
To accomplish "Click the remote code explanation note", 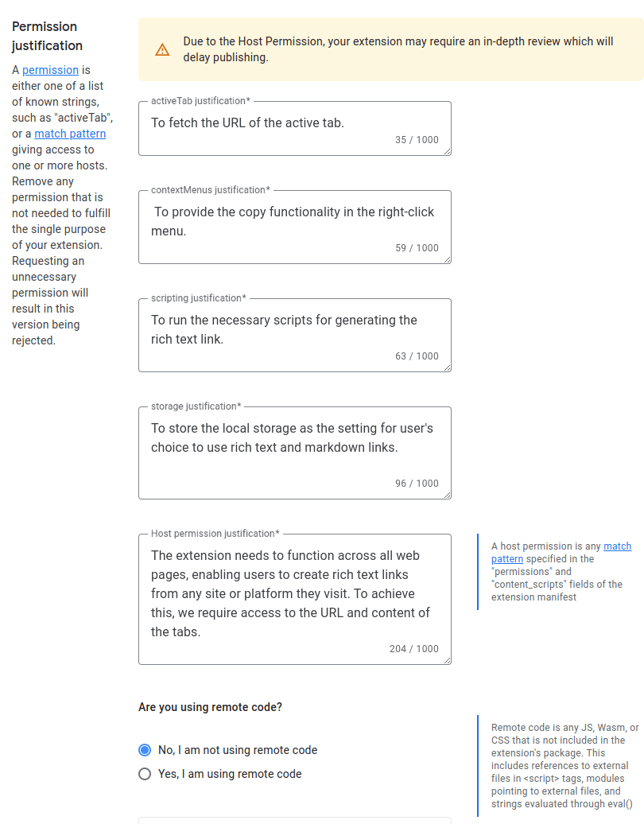I will pyautogui.click(x=564, y=766).
